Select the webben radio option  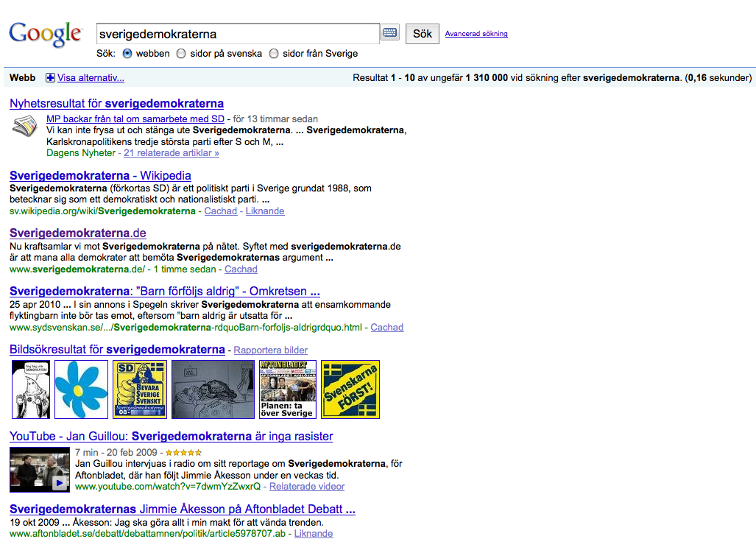pyautogui.click(x=127, y=54)
